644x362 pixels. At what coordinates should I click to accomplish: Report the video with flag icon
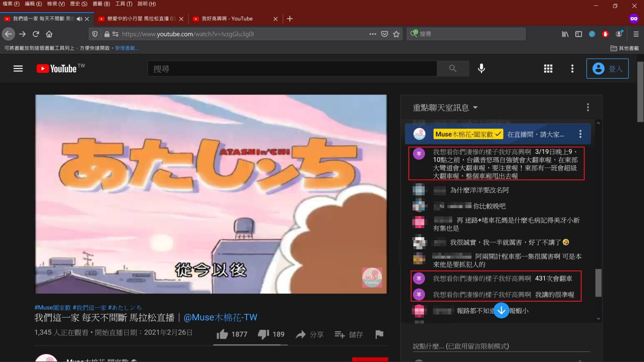coord(379,334)
